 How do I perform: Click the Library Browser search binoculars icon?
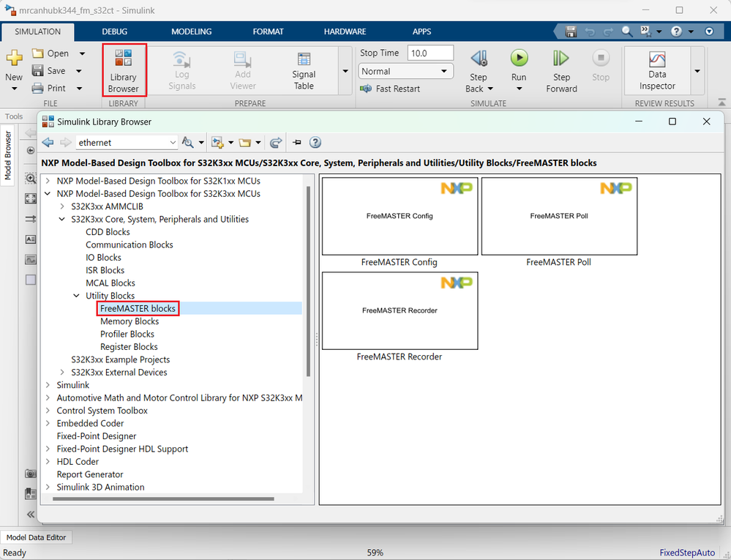(x=187, y=142)
